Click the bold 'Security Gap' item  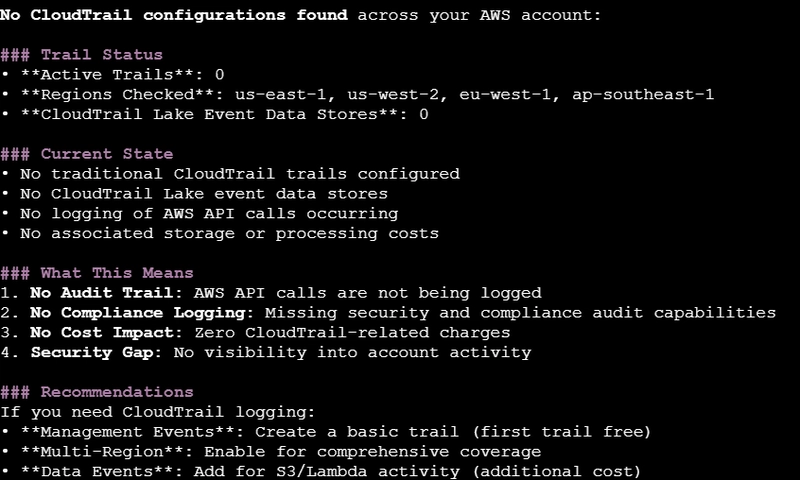pyautogui.click(x=82, y=352)
